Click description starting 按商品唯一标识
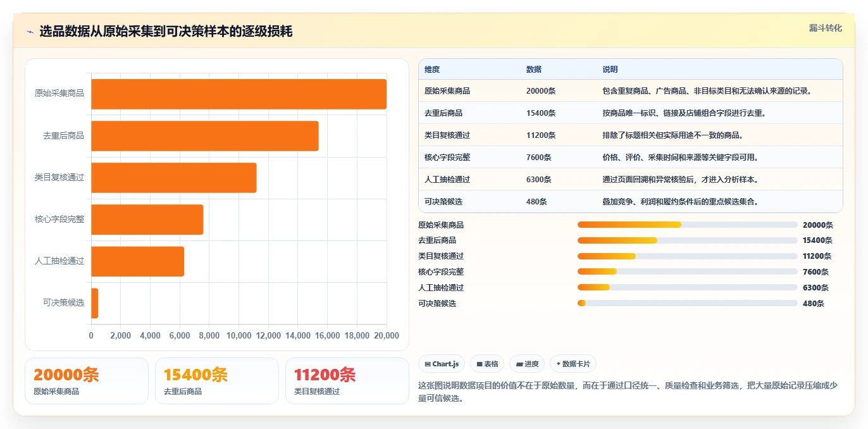The height and width of the screenshot is (429, 868). [685, 113]
